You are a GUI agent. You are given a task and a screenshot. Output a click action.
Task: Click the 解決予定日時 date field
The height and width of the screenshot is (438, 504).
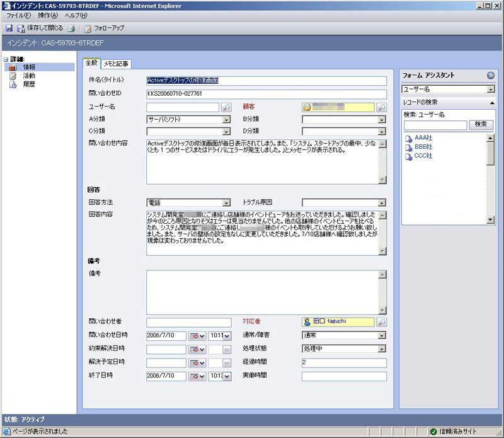point(166,363)
